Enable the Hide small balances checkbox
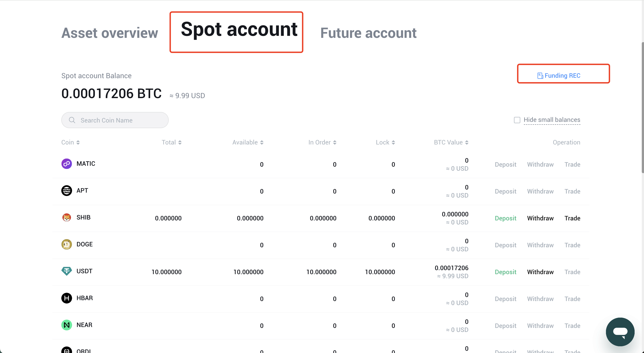The width and height of the screenshot is (644, 353). (x=517, y=120)
